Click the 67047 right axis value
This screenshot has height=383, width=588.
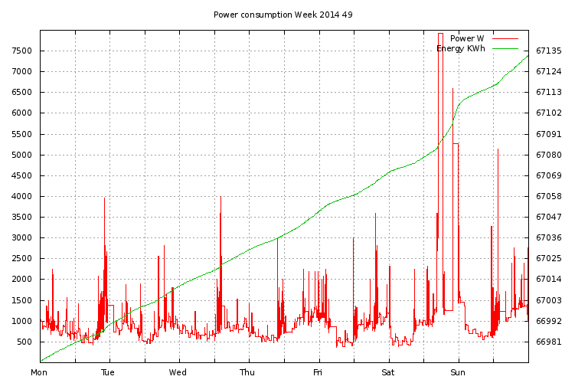coord(549,217)
